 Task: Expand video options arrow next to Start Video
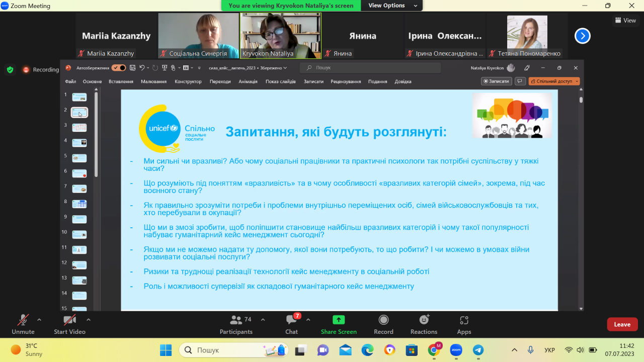coord(89,320)
